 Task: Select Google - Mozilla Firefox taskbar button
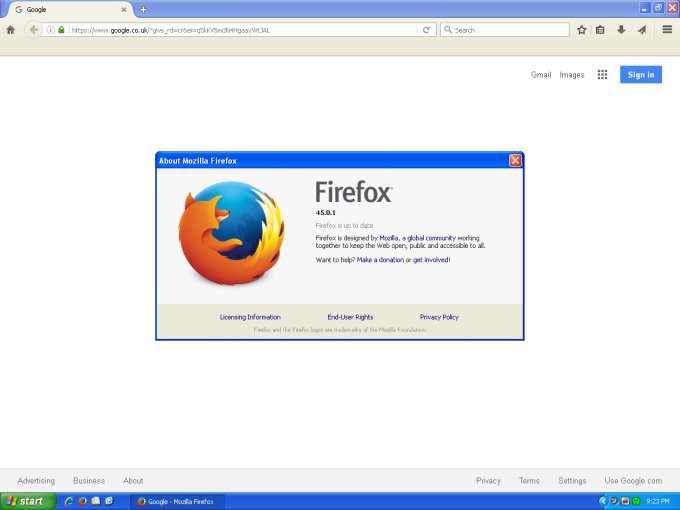[177, 502]
